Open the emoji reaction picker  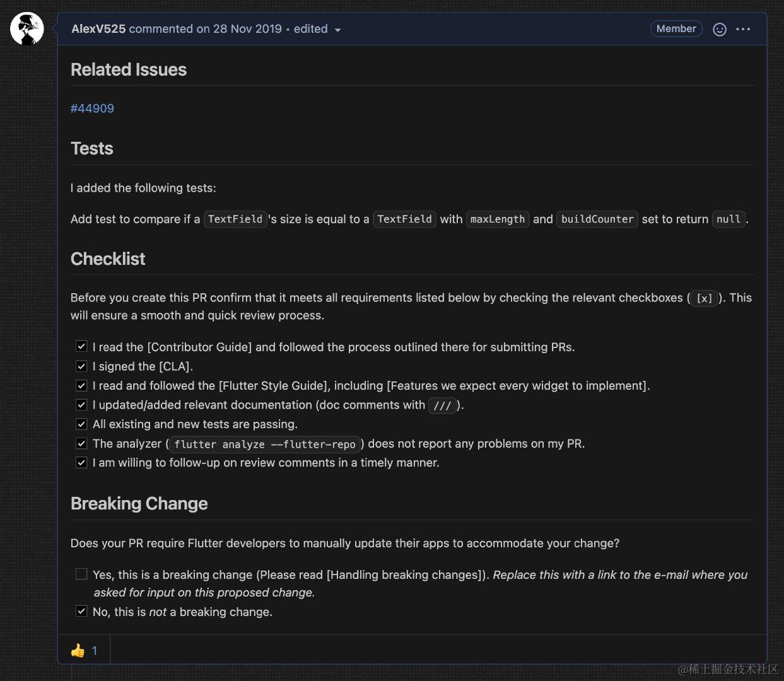pyautogui.click(x=719, y=29)
